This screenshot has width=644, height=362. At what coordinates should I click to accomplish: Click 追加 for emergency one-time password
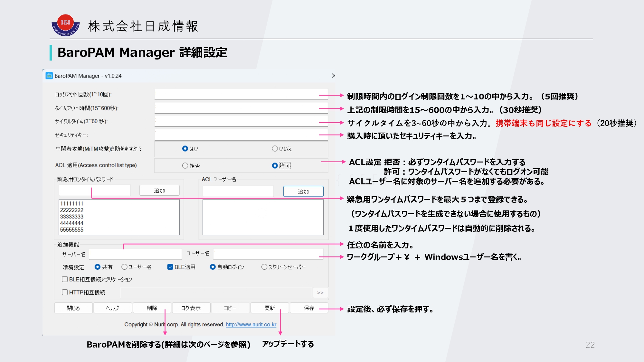(159, 190)
